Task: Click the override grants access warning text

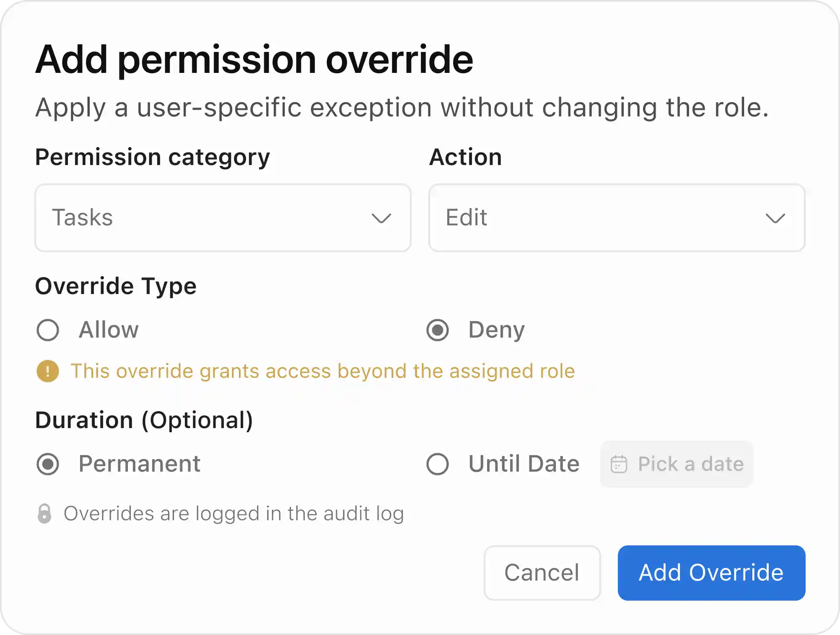Action: point(322,371)
